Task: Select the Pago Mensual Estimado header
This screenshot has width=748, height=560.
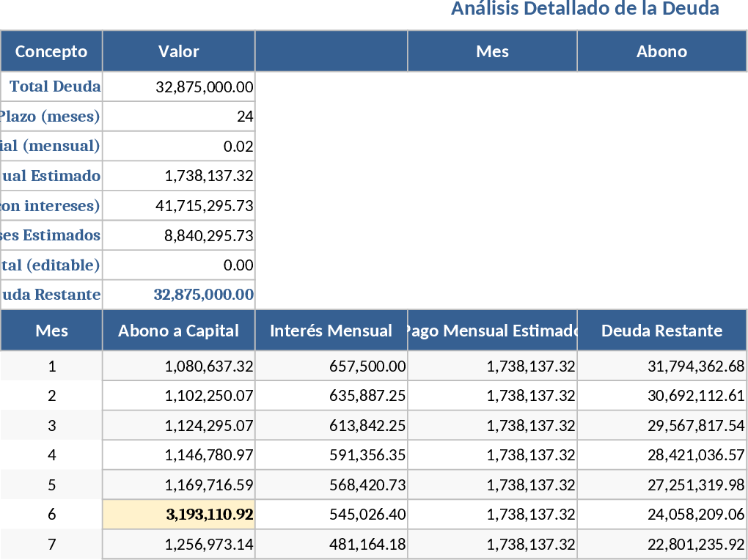Action: [491, 331]
